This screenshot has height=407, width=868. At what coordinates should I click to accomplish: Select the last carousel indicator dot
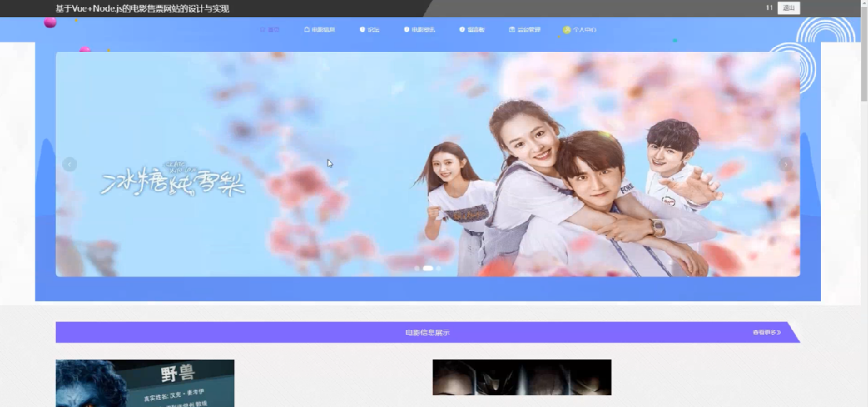[x=438, y=268]
